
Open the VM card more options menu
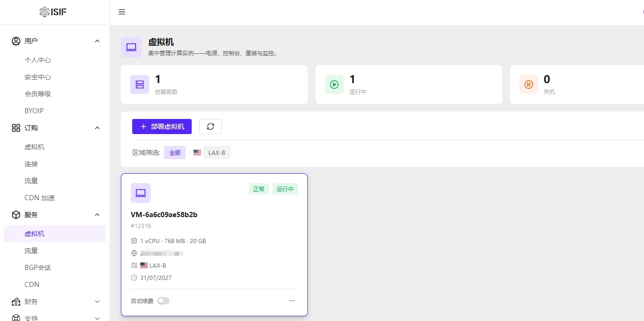click(x=292, y=301)
